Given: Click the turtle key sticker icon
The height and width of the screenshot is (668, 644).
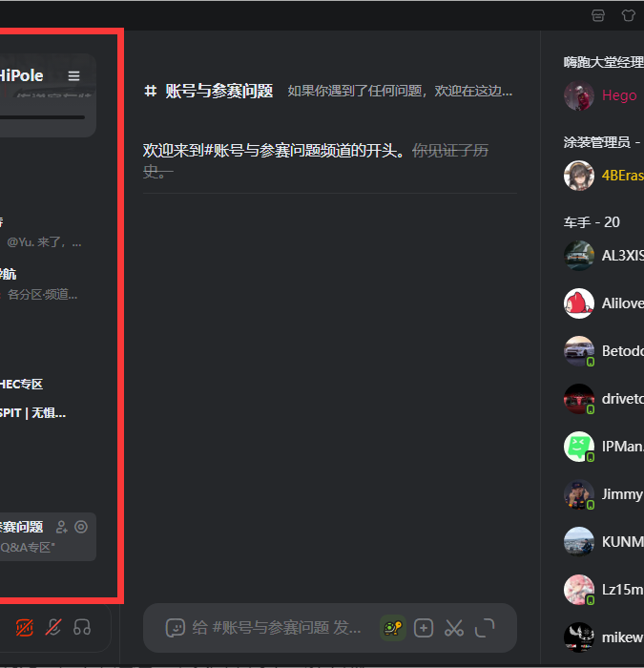Looking at the screenshot, I should 393,628.
